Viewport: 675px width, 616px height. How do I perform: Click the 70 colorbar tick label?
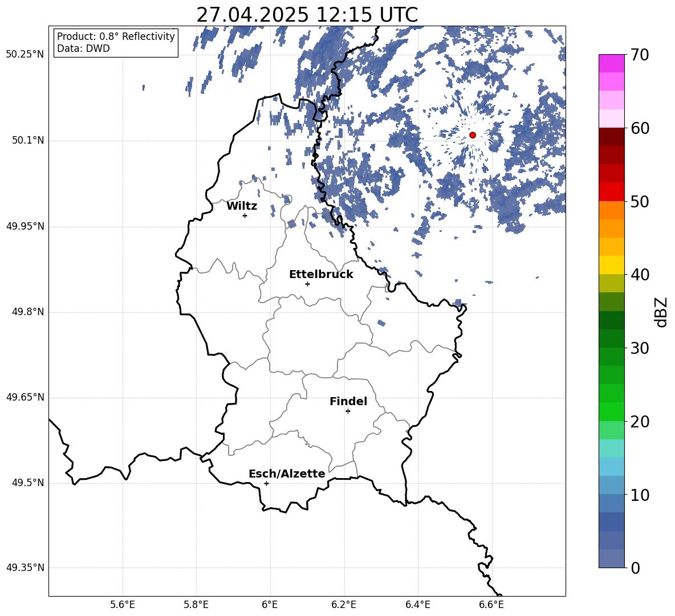640,55
